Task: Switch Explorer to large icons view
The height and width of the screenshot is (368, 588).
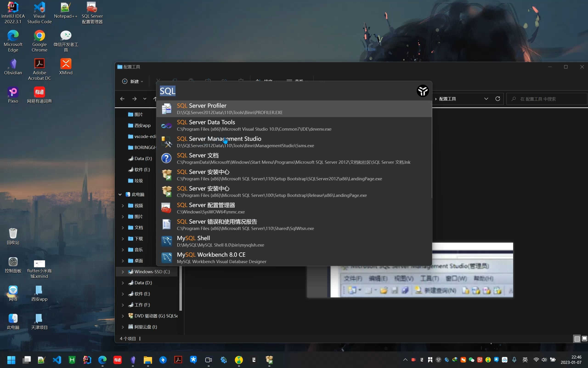Action: click(x=584, y=339)
